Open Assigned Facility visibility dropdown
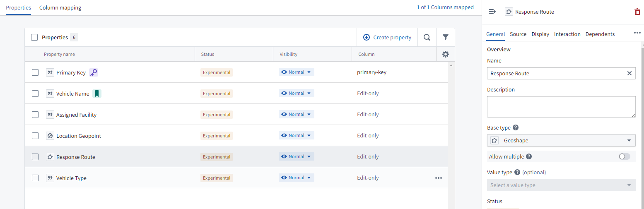Image resolution: width=644 pixels, height=209 pixels. click(x=296, y=115)
